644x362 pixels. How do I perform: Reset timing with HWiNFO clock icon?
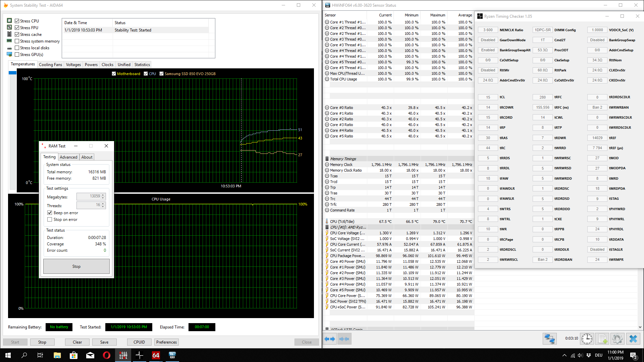587,339
